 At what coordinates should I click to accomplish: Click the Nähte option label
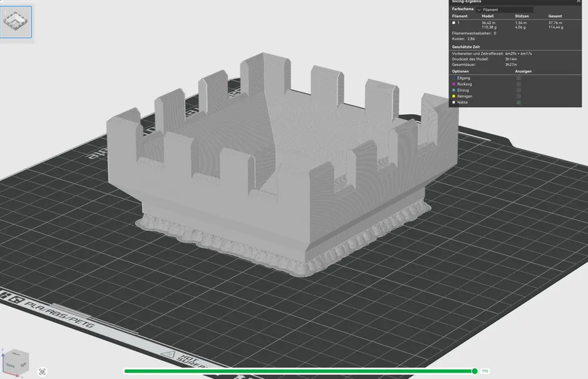pos(462,102)
